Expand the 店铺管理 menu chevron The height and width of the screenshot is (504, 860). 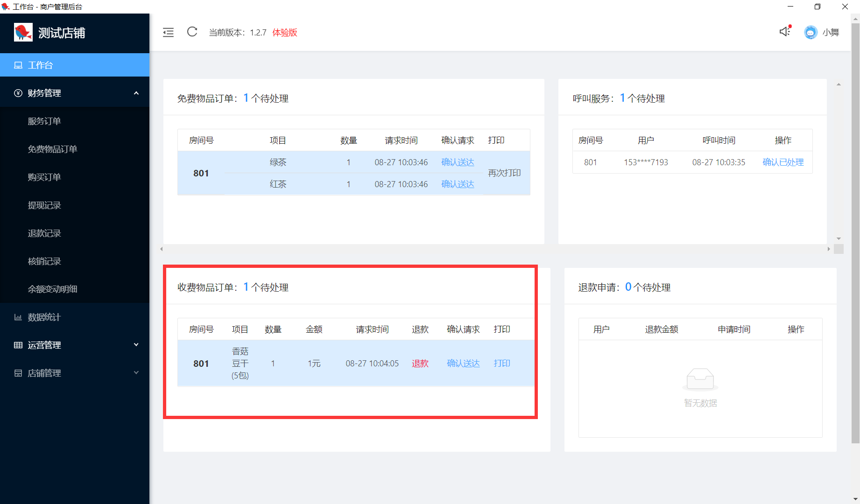[136, 373]
